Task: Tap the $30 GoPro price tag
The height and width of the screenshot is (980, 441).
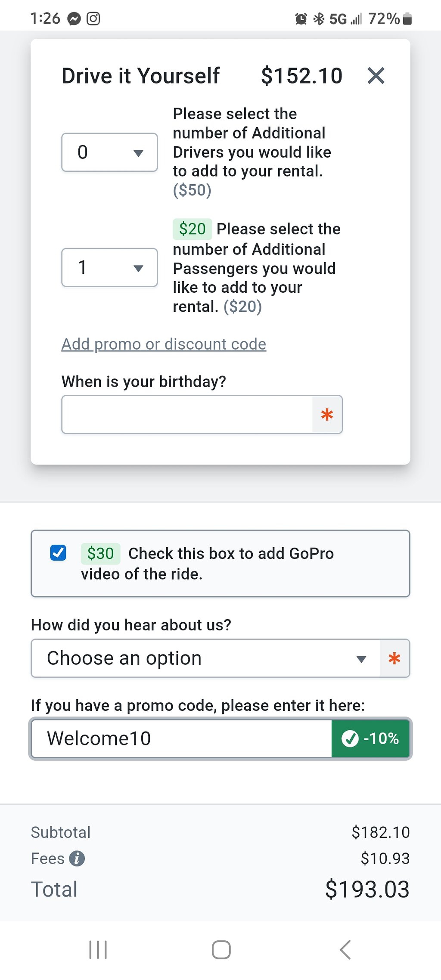Action: coord(100,553)
